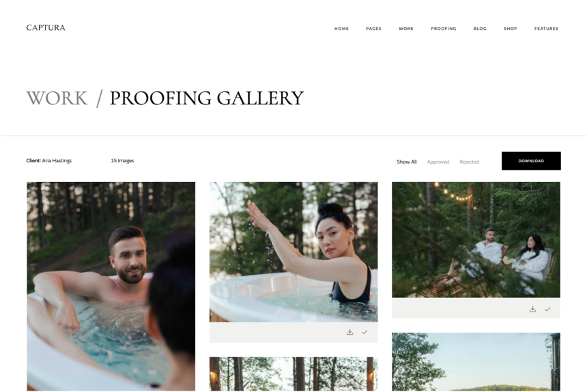This screenshot has width=587, height=392.
Task: Go to the Work menu
Action: tap(406, 29)
